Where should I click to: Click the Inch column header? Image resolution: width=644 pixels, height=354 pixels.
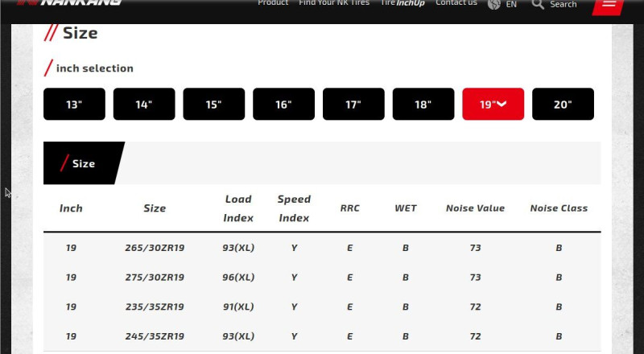(x=71, y=208)
